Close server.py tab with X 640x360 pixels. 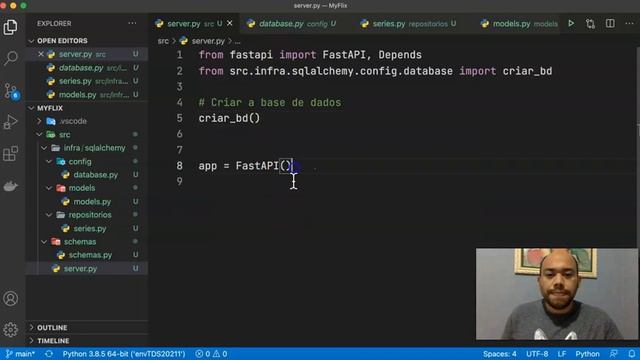pos(230,24)
